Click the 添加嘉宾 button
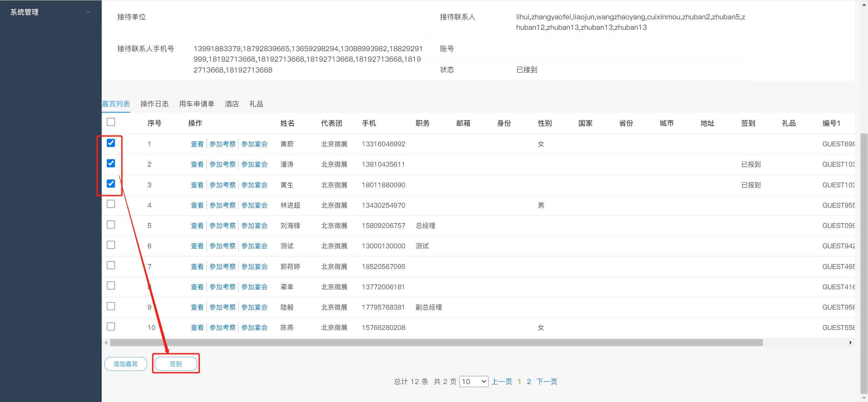Image resolution: width=868 pixels, height=402 pixels. point(126,364)
